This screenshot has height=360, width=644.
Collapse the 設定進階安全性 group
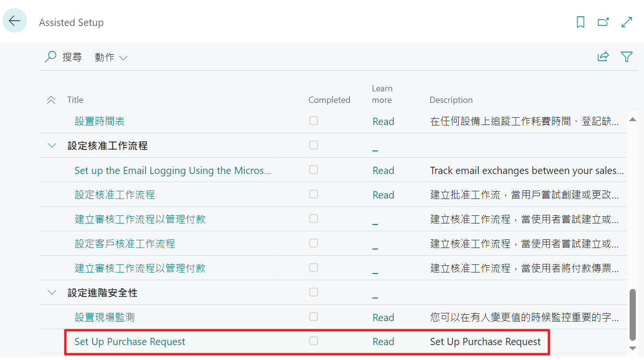pos(52,293)
